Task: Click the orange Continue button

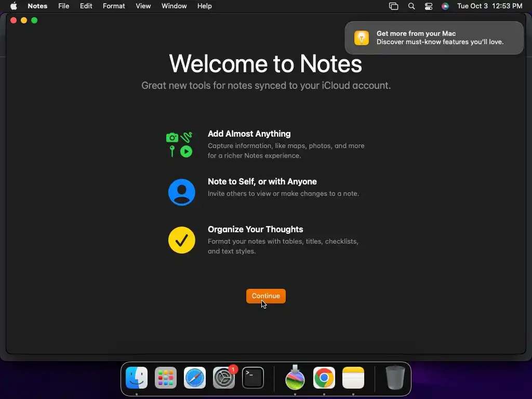Action: tap(265, 296)
